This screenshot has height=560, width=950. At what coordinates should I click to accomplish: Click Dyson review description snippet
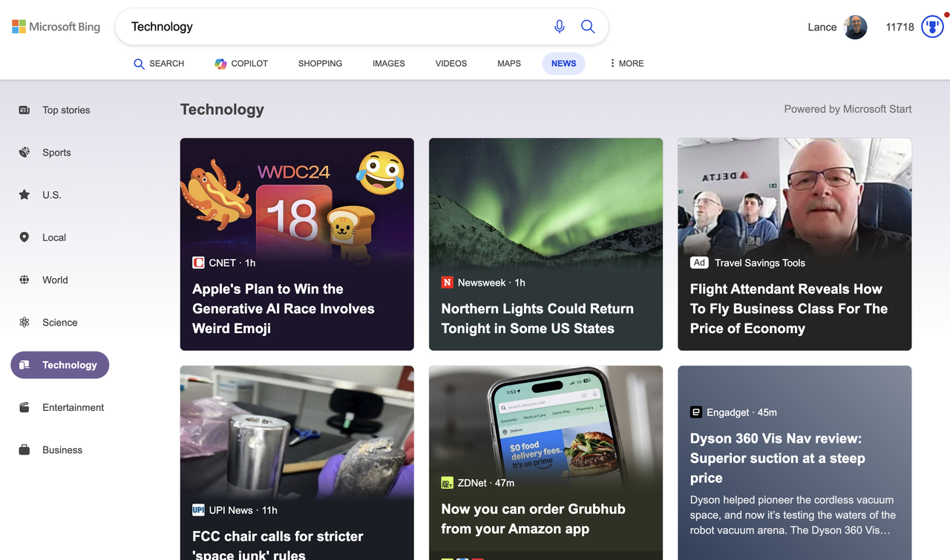tap(793, 515)
